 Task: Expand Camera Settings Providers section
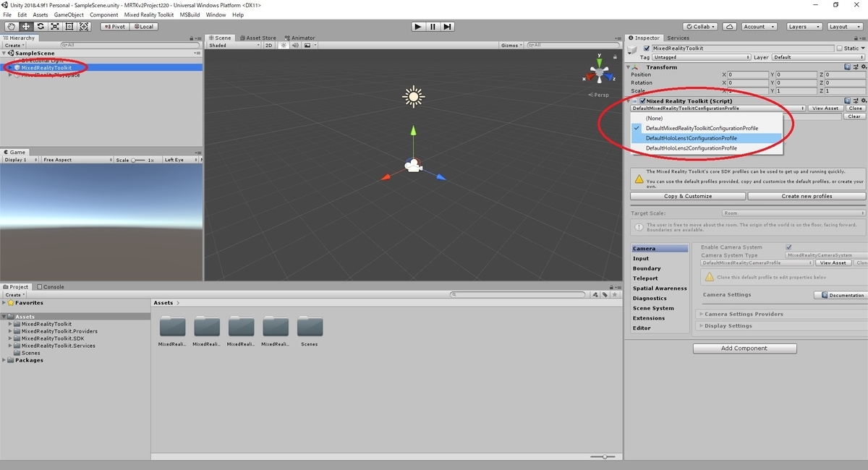(781, 314)
